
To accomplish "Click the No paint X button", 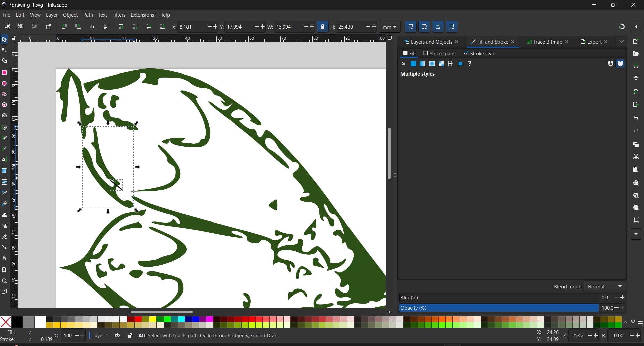I will pyautogui.click(x=404, y=64).
